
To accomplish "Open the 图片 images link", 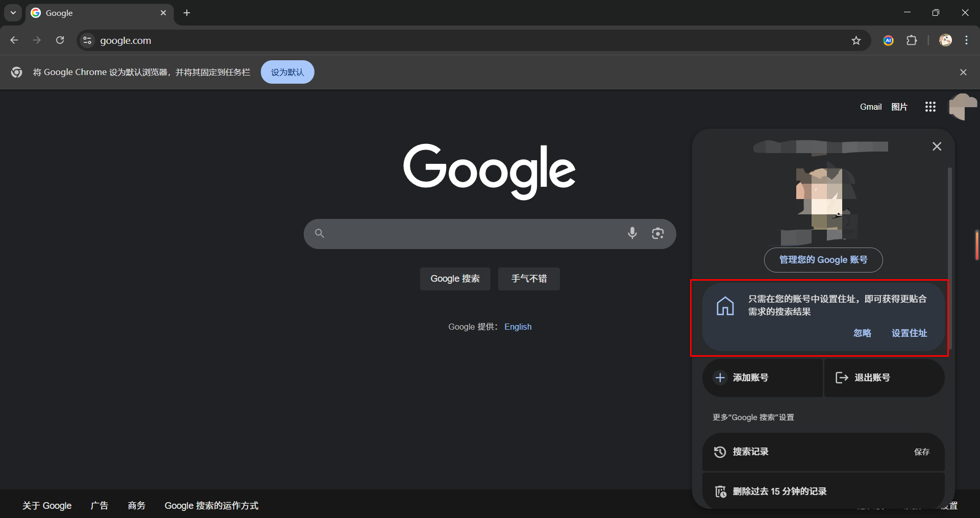I will (x=899, y=107).
